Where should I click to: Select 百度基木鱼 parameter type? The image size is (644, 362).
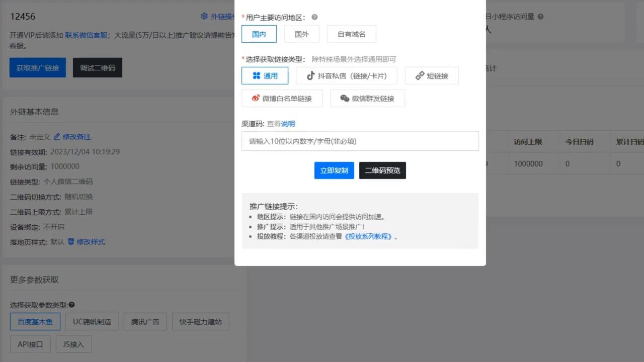pos(35,322)
